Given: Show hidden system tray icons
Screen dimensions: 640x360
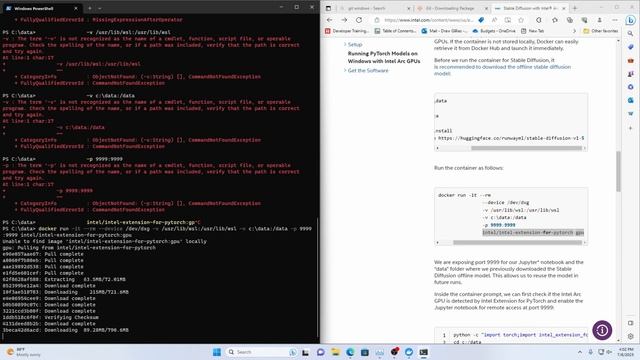Looking at the screenshot, I should pyautogui.click(x=580, y=352).
